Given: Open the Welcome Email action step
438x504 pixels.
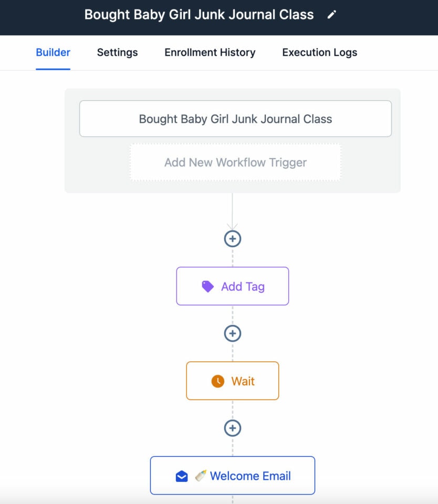Looking at the screenshot, I should pos(233,476).
